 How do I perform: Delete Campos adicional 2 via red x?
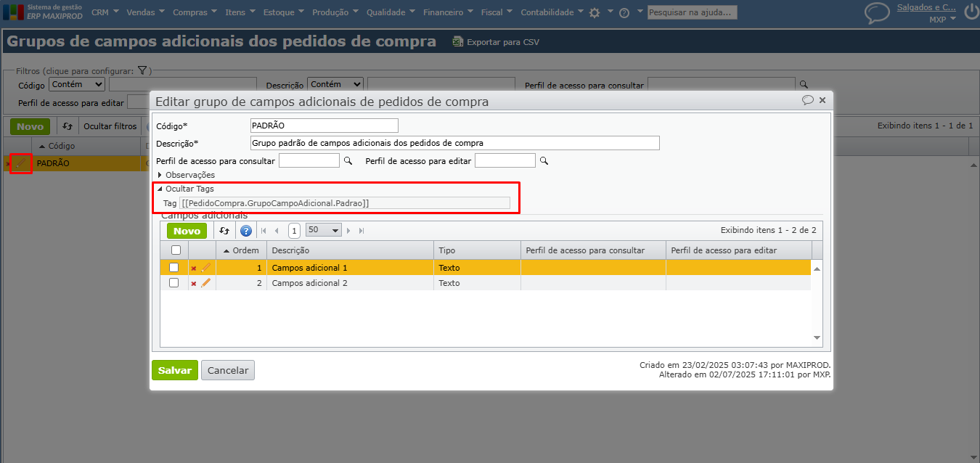pyautogui.click(x=194, y=284)
